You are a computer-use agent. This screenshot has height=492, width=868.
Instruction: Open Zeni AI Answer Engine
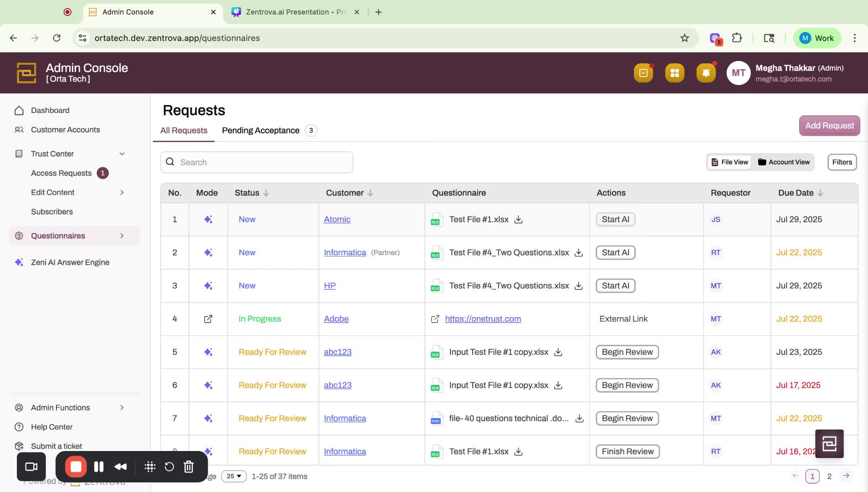pos(70,262)
